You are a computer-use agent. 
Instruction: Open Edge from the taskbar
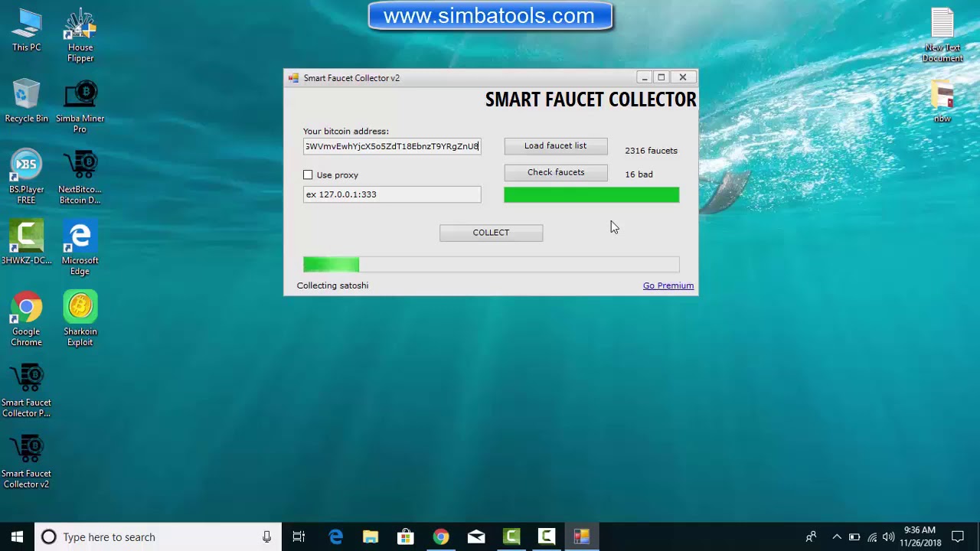335,537
